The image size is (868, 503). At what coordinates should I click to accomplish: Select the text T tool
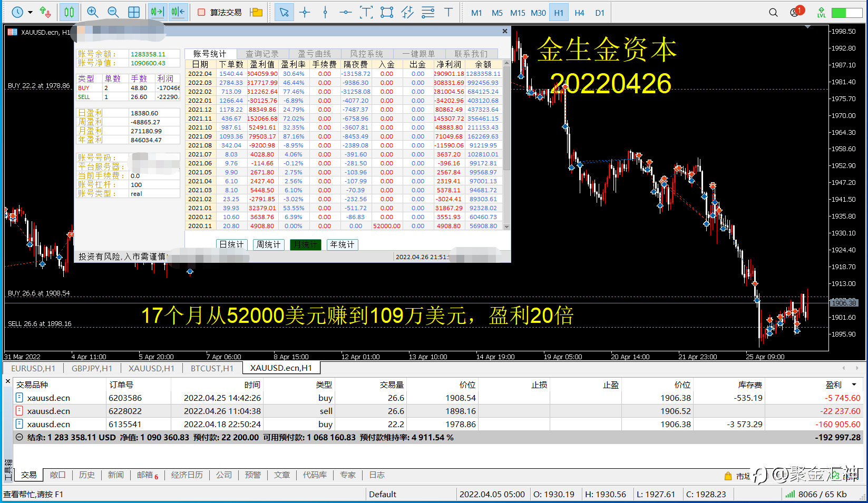(x=448, y=12)
